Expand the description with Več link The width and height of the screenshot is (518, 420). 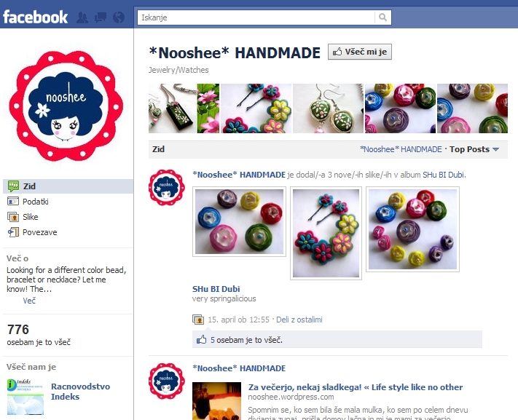pos(29,301)
